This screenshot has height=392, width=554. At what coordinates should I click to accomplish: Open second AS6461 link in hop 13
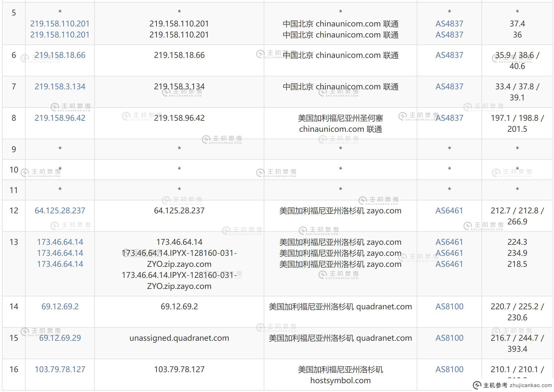click(449, 253)
